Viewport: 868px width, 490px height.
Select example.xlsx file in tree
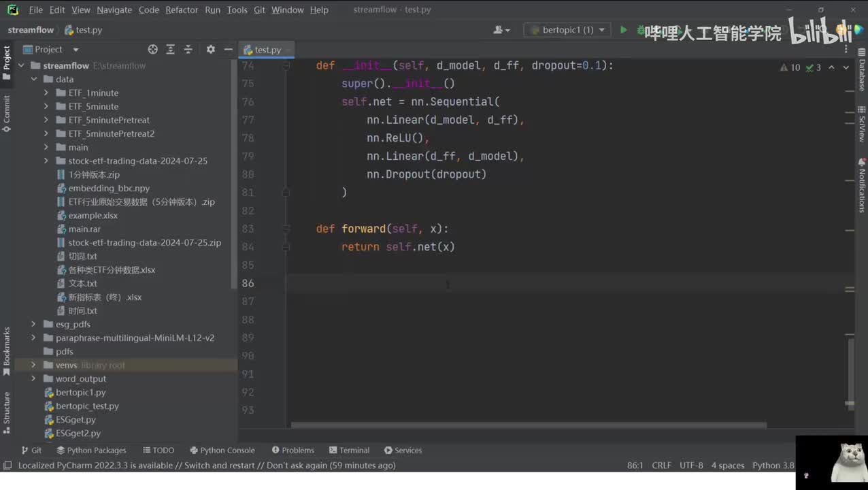point(93,216)
